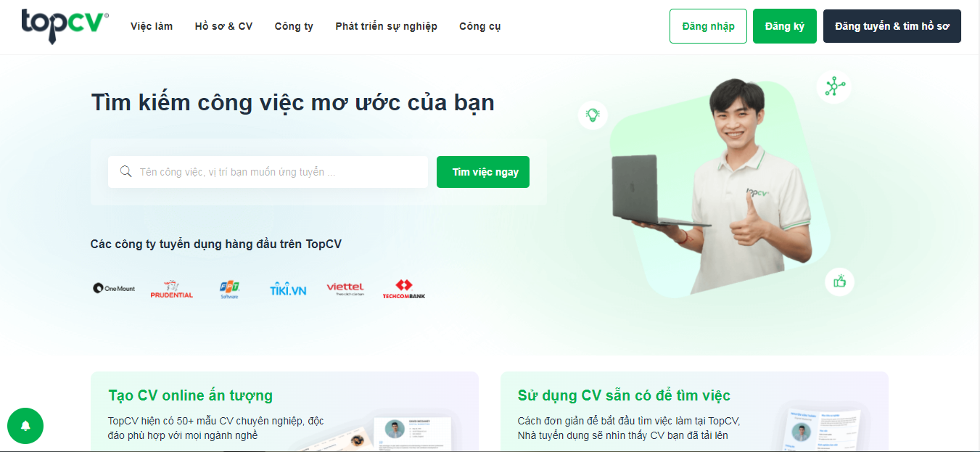
Task: Click the lightbulb idea icon
Action: [x=593, y=115]
